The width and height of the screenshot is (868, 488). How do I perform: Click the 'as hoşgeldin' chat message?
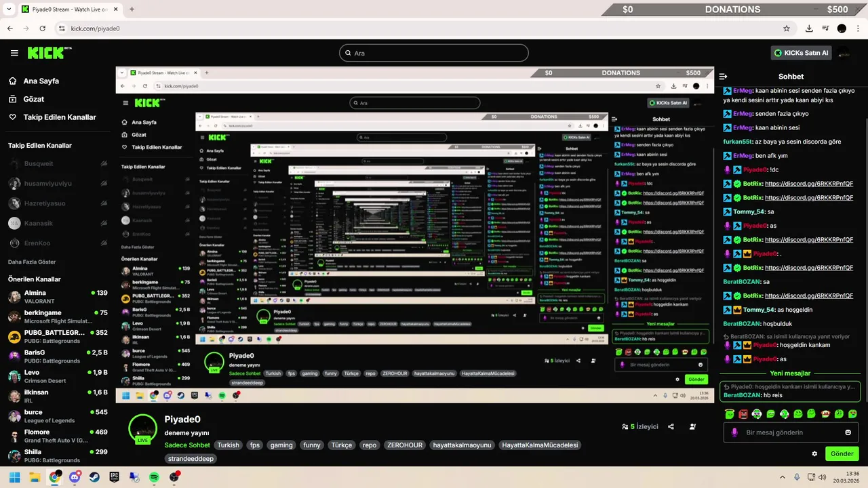tap(795, 310)
